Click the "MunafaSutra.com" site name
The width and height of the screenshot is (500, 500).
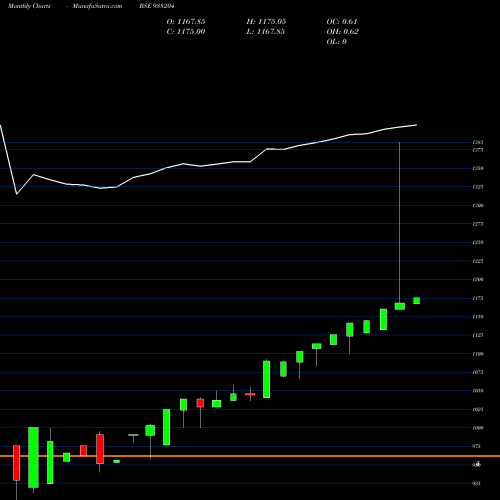tap(97, 6)
